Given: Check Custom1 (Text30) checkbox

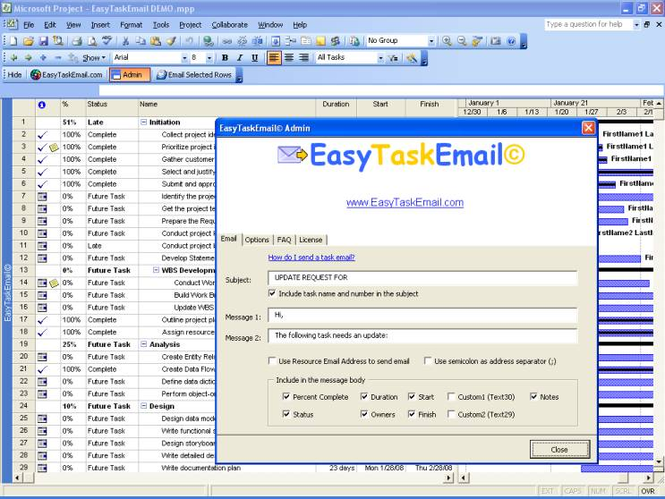Looking at the screenshot, I should pyautogui.click(x=451, y=396).
